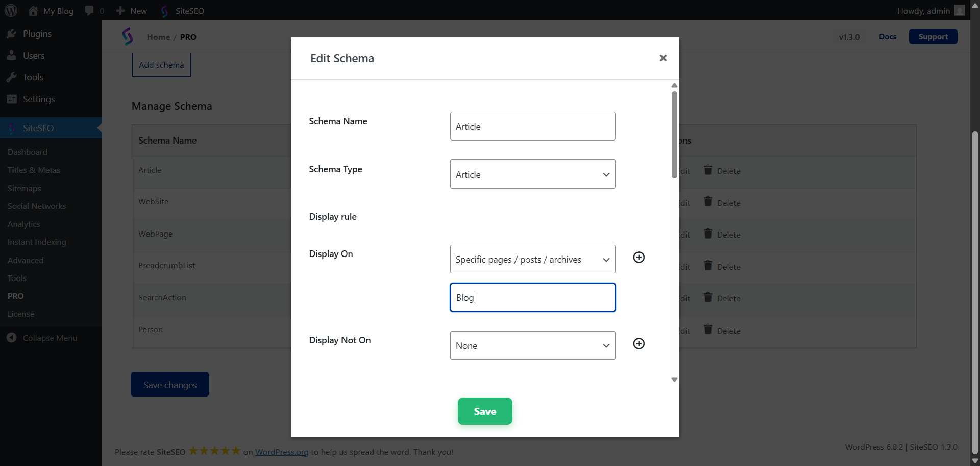The height and width of the screenshot is (466, 980).
Task: Open the Schema Type dropdown
Action: click(x=532, y=174)
